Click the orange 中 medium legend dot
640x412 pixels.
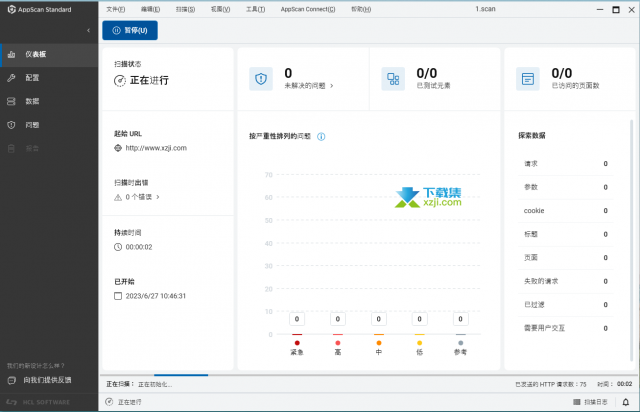[379, 343]
